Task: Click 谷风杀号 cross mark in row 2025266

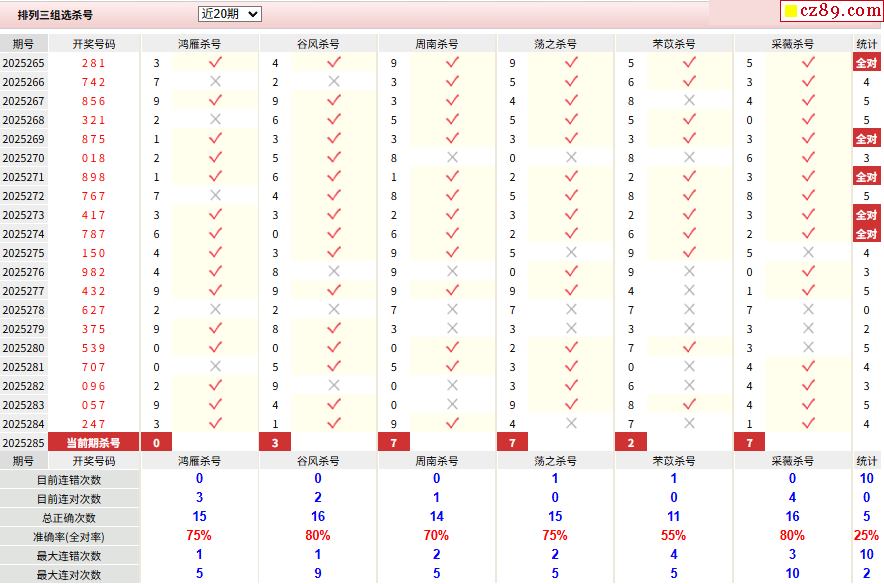Action: pyautogui.click(x=333, y=82)
